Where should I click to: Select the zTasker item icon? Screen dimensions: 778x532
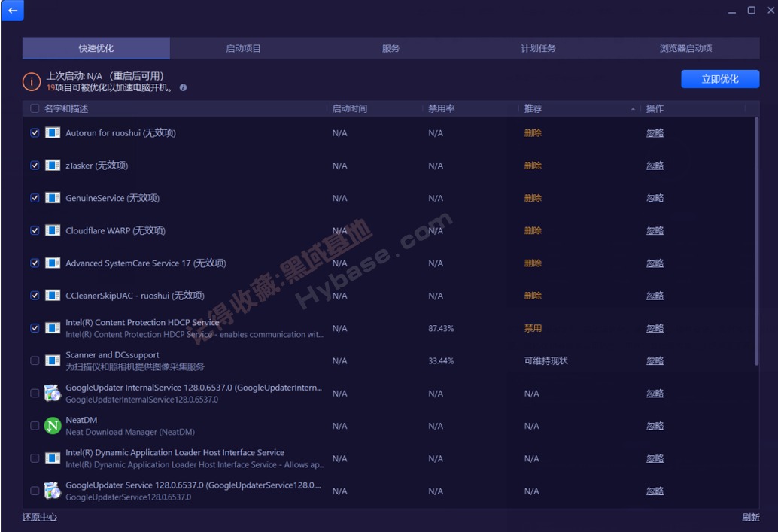point(53,166)
